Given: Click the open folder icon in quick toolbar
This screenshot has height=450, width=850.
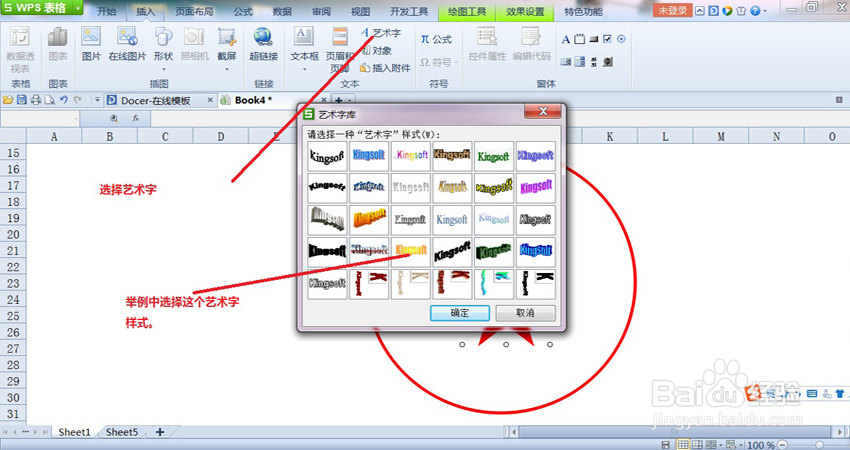Looking at the screenshot, I should [8, 100].
